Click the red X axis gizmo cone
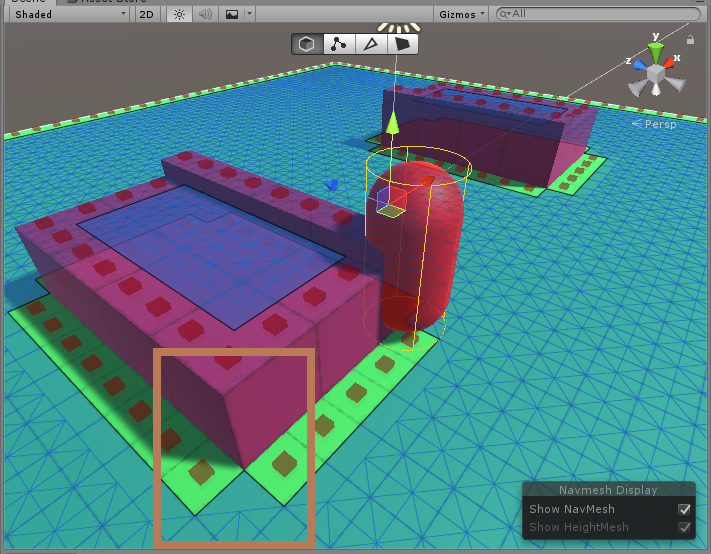This screenshot has width=711, height=554. pyautogui.click(x=668, y=63)
